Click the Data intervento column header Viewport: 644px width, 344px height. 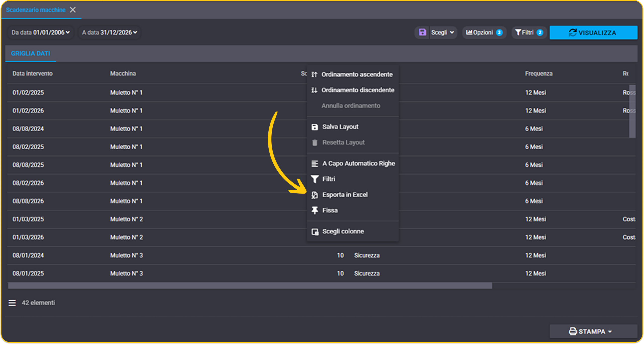[32, 74]
